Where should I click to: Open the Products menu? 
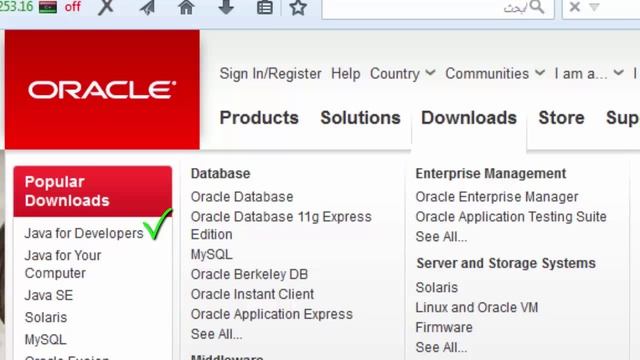[259, 118]
